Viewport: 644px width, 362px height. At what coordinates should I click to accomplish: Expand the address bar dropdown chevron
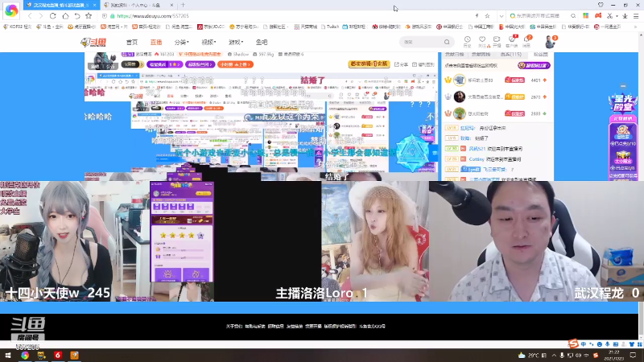pos(501,16)
